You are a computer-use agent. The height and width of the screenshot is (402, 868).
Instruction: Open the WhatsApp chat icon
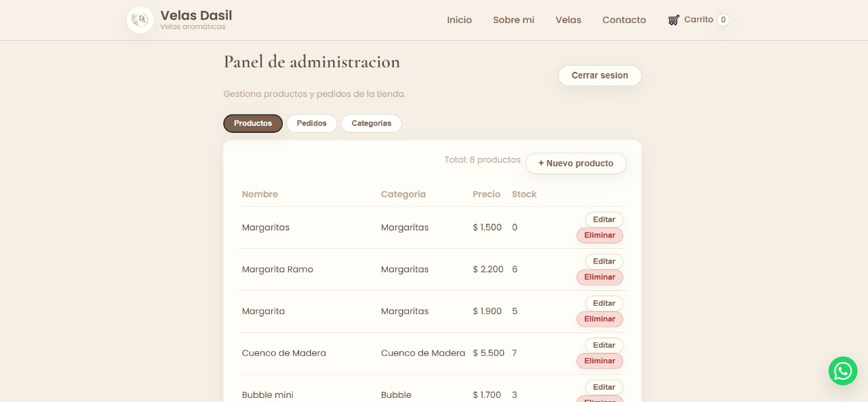tap(843, 371)
